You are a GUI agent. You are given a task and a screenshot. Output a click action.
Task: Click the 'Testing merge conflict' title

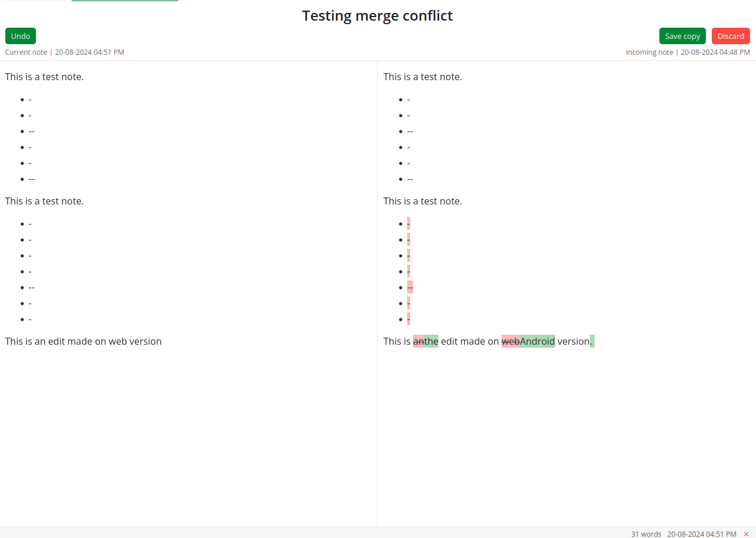coord(378,16)
